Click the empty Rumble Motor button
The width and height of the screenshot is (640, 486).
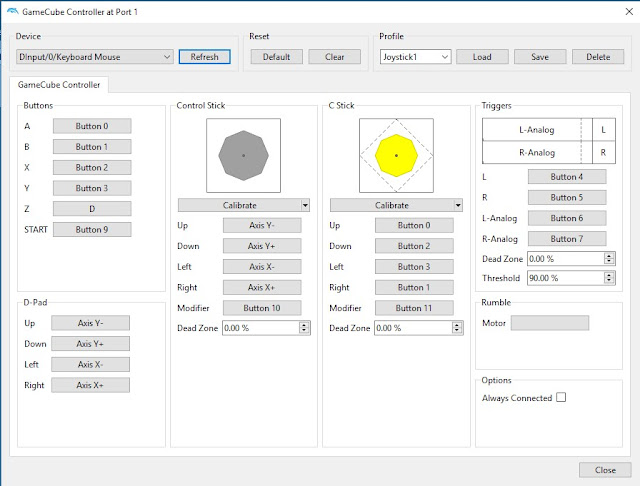[550, 323]
